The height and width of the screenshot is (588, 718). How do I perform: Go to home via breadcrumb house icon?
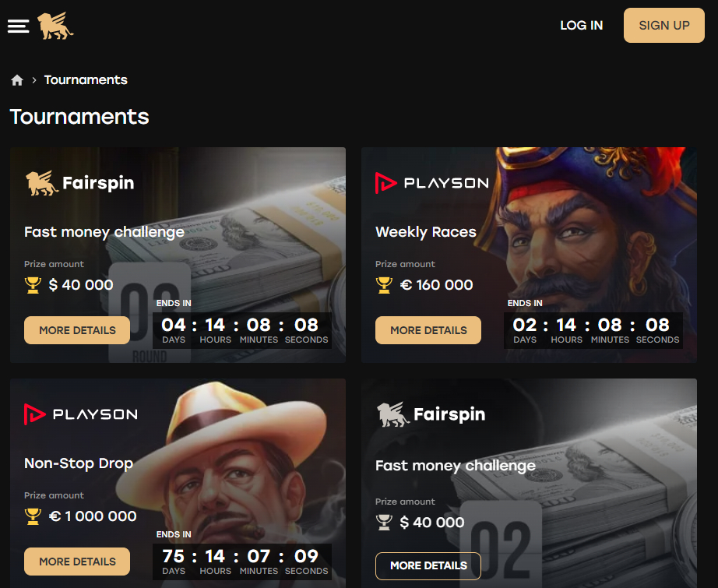(x=17, y=80)
